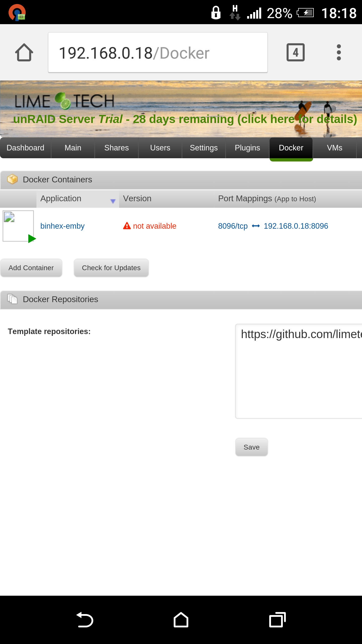This screenshot has height=644, width=362.
Task: Tap the Android back navigation button
Action: point(85,620)
